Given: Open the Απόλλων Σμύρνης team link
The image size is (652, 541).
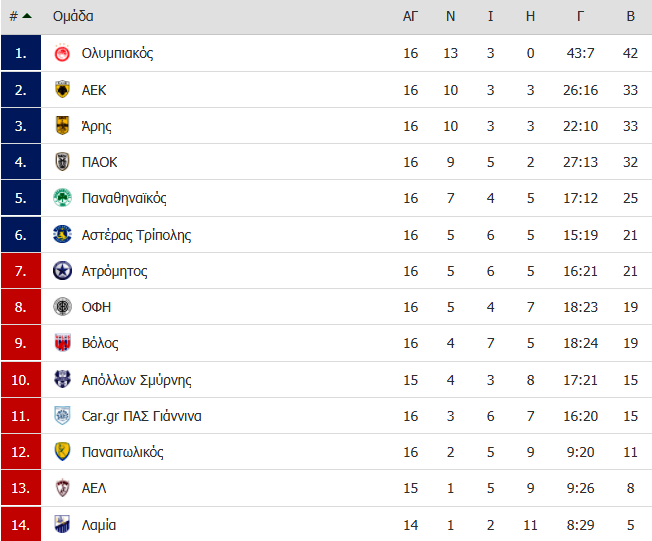Looking at the screenshot, I should [x=136, y=380].
